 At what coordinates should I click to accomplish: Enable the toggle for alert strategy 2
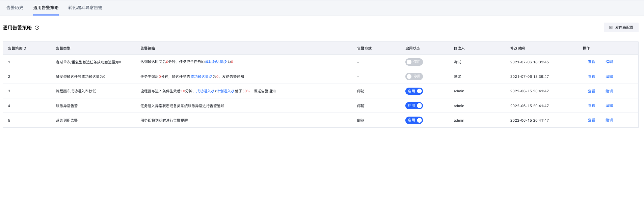(x=414, y=76)
